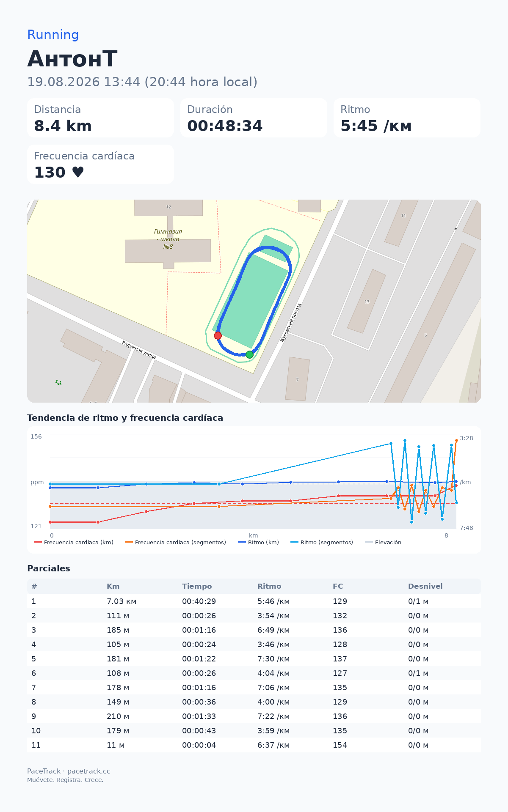Click the 7:06 /км pace cell
Screen dimensions: 508x812
tap(273, 687)
